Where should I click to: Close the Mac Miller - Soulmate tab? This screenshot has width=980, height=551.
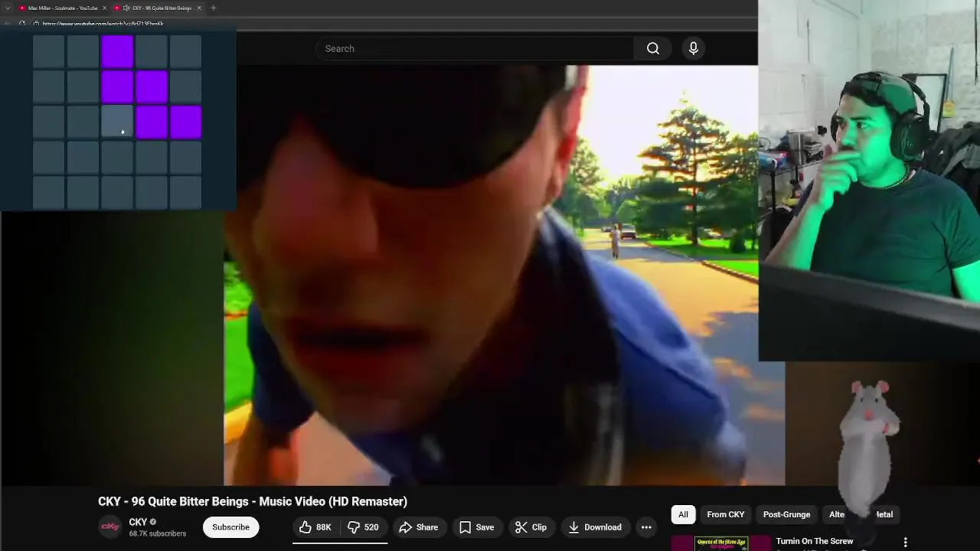[103, 8]
